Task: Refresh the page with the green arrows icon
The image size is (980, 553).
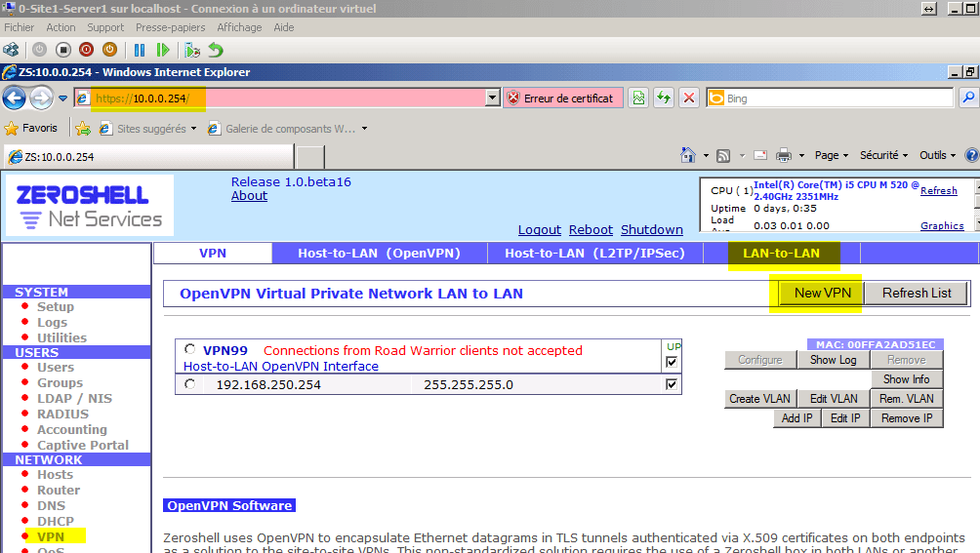Action: click(x=664, y=98)
